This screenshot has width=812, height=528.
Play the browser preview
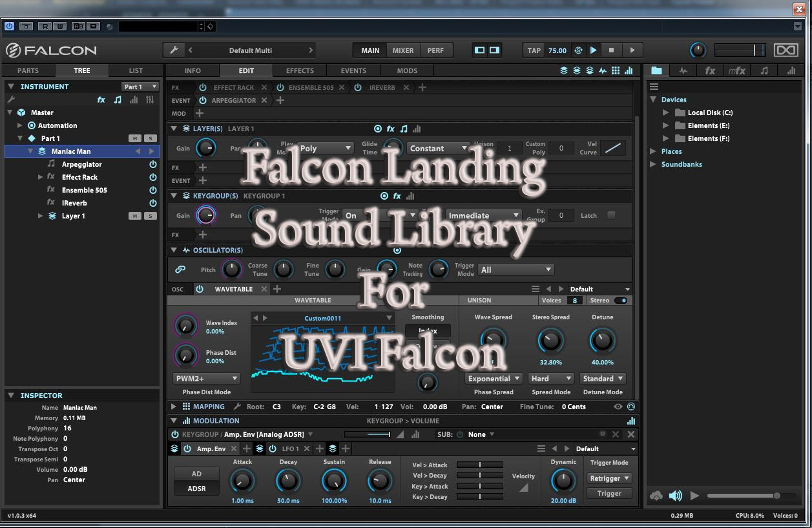pos(694,496)
